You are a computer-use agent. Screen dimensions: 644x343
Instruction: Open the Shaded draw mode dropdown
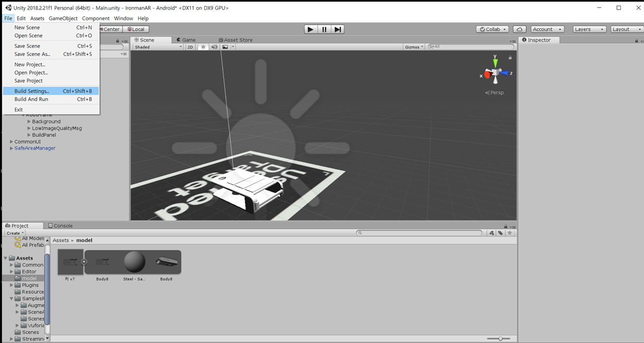(158, 47)
